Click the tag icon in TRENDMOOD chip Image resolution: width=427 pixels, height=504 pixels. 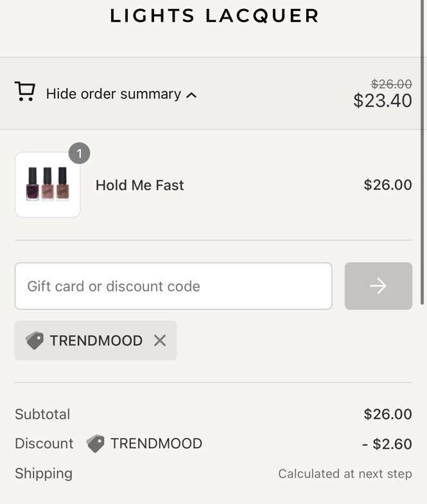tap(35, 340)
